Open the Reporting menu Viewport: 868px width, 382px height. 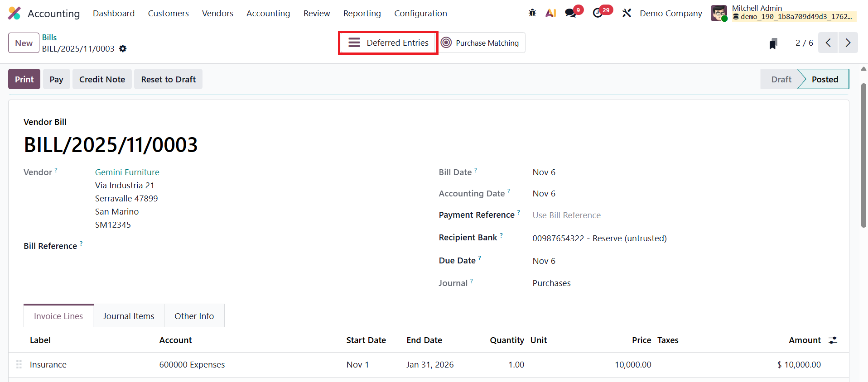point(362,14)
